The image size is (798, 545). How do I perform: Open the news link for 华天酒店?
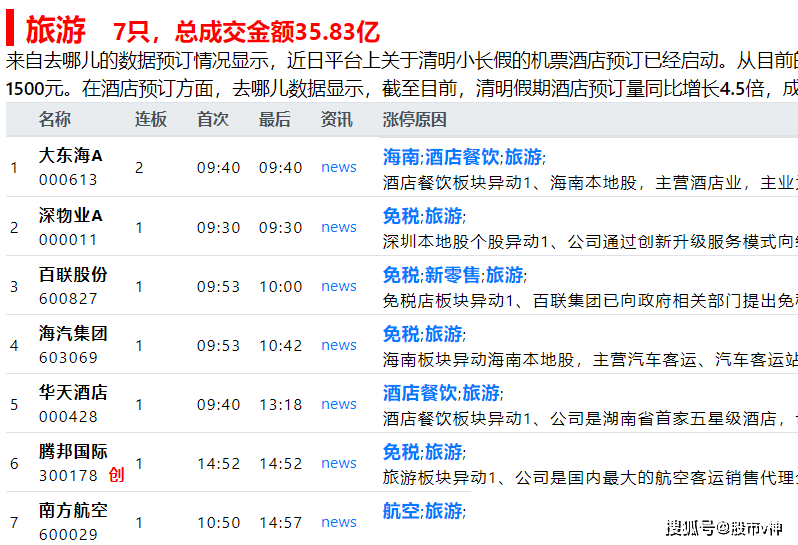338,404
